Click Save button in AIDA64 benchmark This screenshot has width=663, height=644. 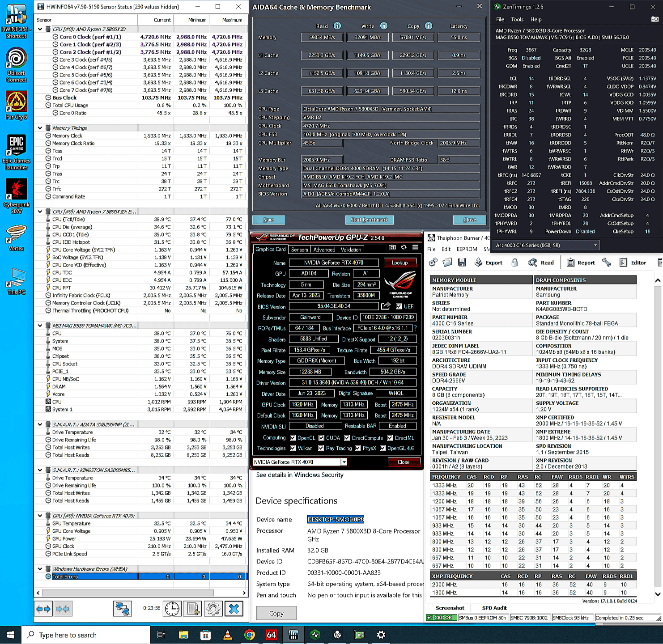coord(269,220)
